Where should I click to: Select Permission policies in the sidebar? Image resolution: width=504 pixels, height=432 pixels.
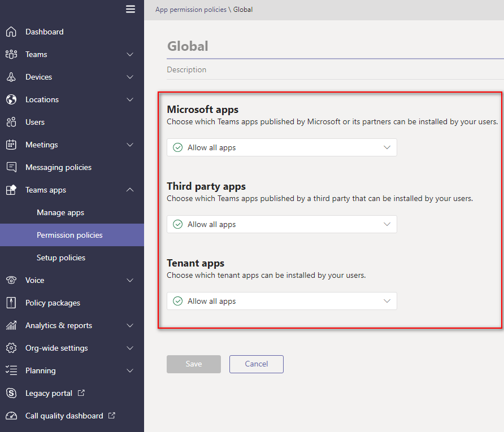pyautogui.click(x=72, y=235)
